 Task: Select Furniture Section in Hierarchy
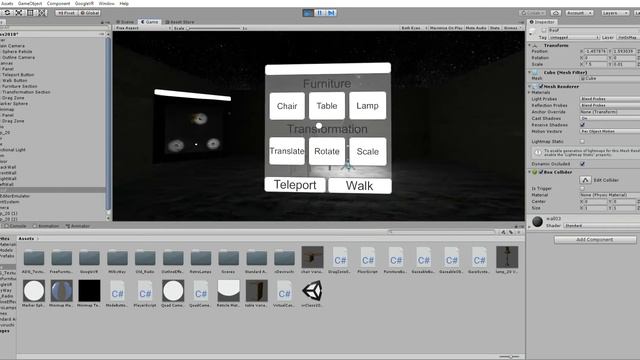tap(20, 87)
